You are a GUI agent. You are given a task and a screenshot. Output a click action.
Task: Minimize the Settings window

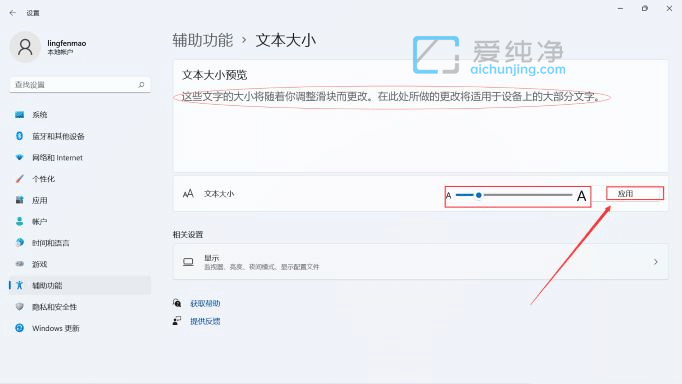coord(621,8)
